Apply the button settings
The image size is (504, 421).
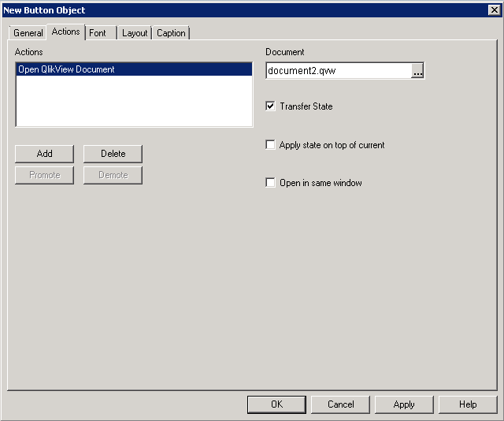[404, 404]
